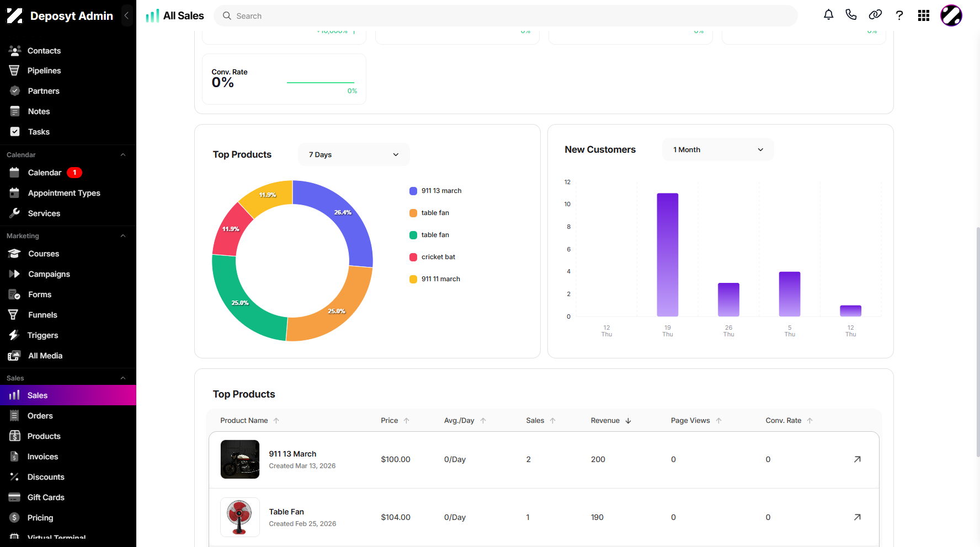
Task: Click 911 13 March motorcycle thumbnail
Action: coord(240,459)
